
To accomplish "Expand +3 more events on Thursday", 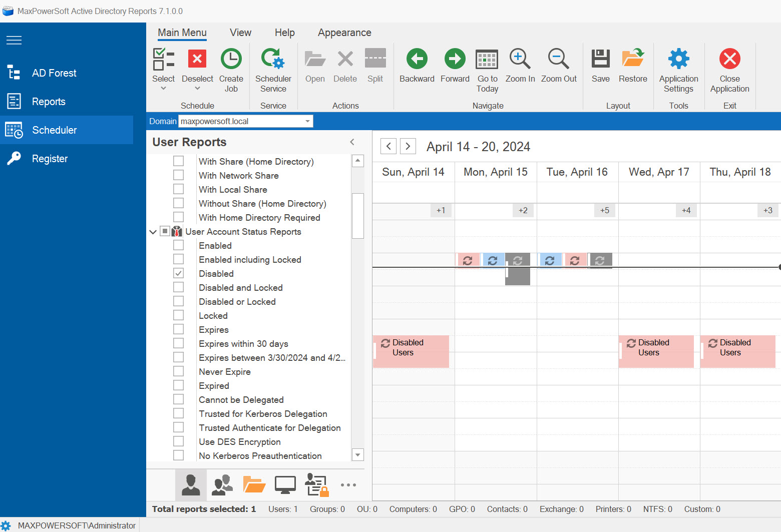I will click(768, 210).
